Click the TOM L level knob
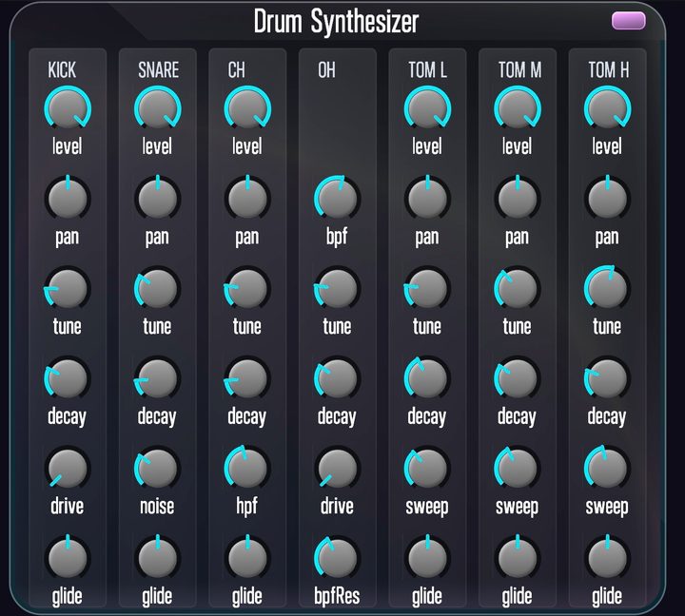Image resolution: width=685 pixels, height=616 pixels. [427, 108]
